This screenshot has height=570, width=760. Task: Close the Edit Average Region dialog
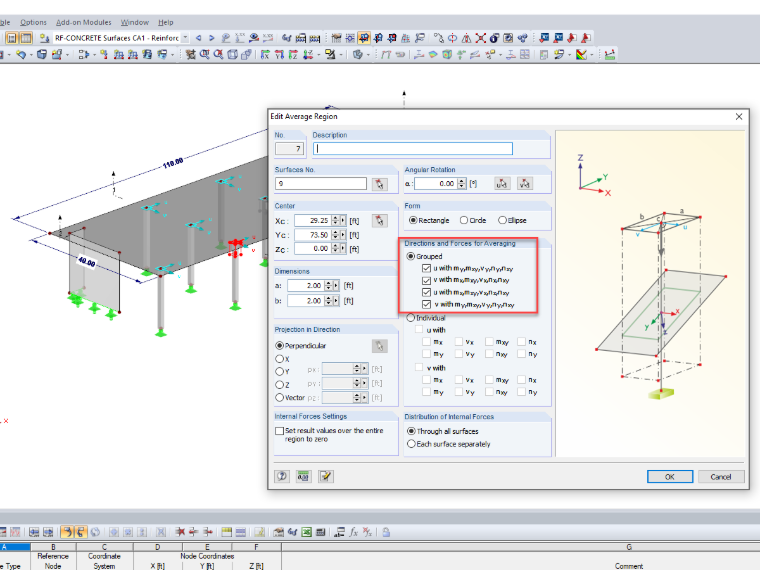739,117
